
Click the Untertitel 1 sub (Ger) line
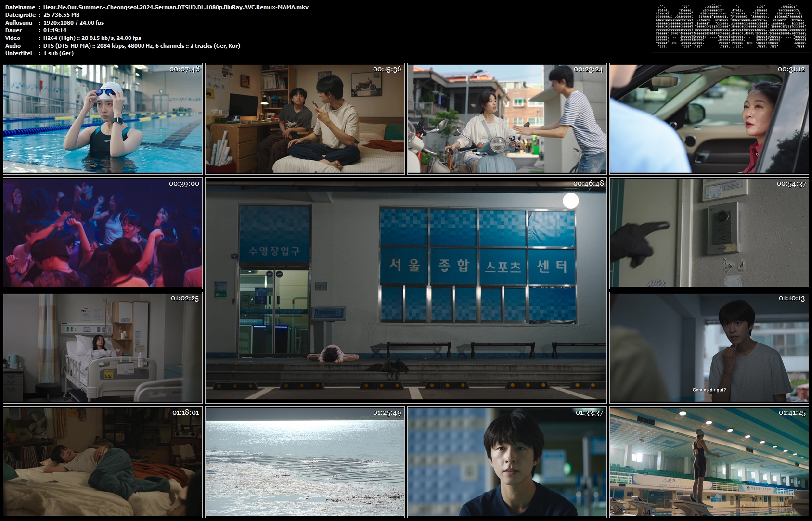58,53
